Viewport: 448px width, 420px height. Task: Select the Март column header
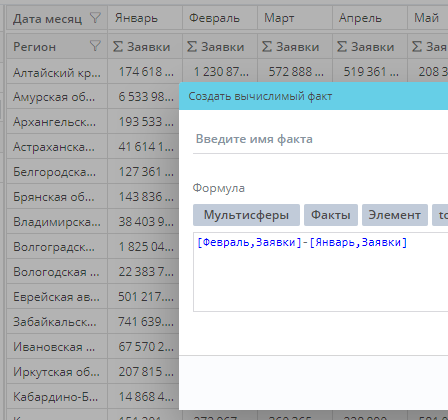coord(295,18)
